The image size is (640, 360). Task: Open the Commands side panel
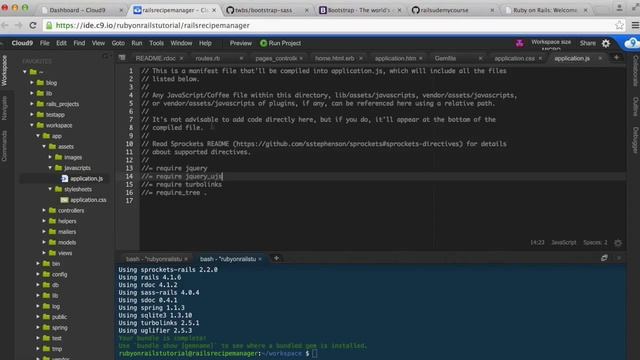click(4, 146)
